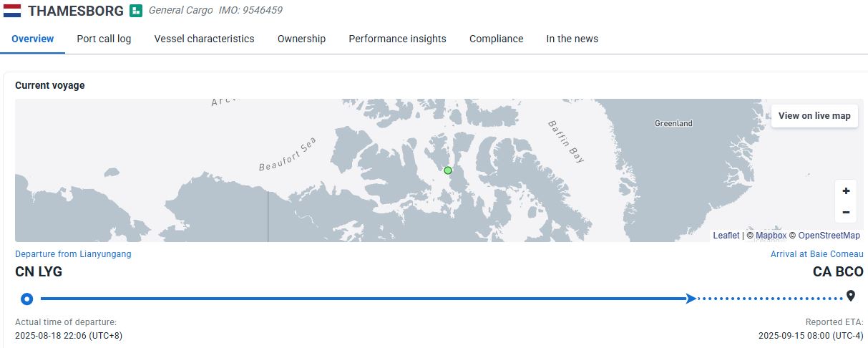Screen dimensions: 868x348
Task: Open the In the news tab
Action: coord(572,39)
